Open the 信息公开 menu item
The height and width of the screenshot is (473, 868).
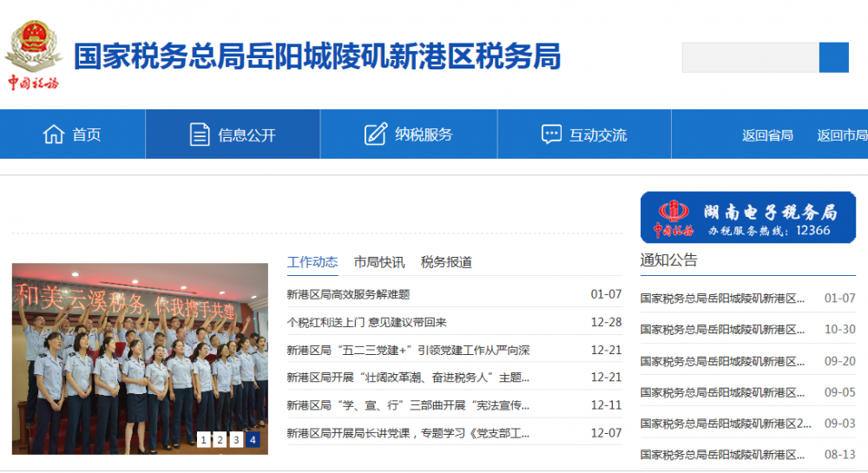click(x=233, y=135)
